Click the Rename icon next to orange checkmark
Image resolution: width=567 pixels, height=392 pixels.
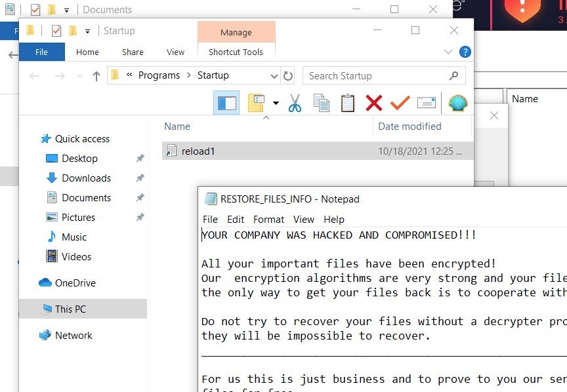pos(427,103)
